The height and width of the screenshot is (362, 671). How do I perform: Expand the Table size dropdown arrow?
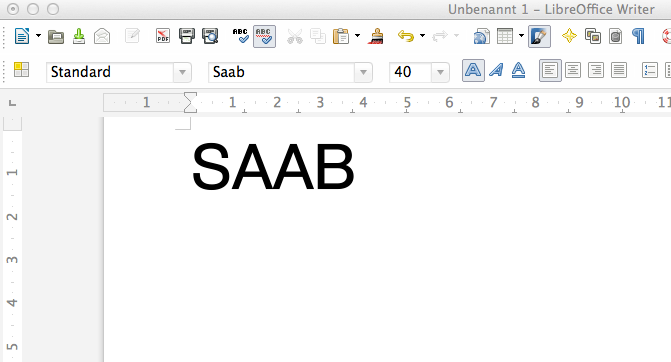point(521,36)
